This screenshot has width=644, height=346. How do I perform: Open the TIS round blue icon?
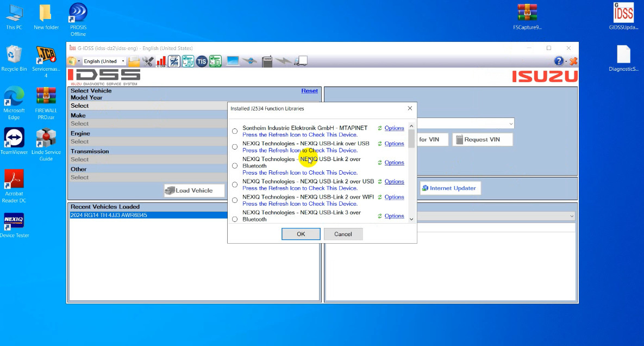pos(201,61)
